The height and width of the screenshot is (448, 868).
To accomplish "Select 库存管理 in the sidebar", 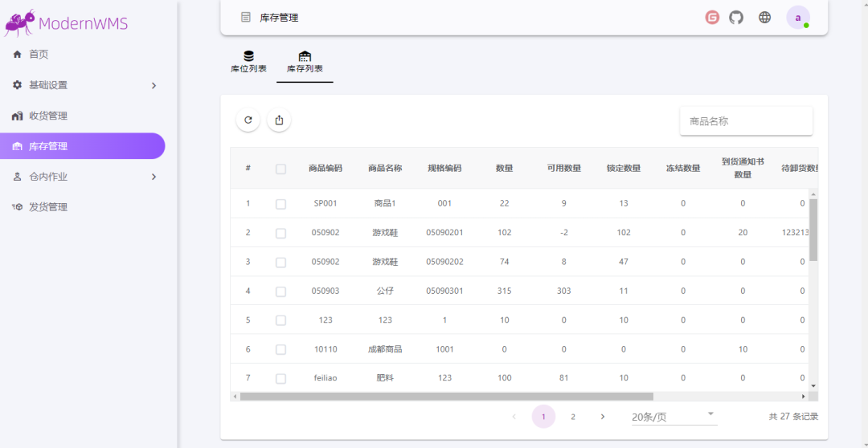I will point(83,146).
